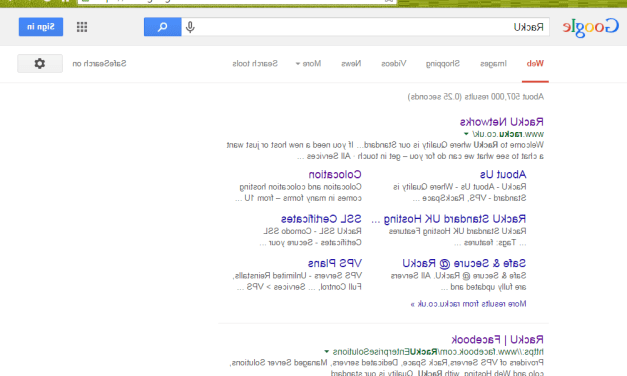
Task: Click the Sign in button
Action: click(41, 27)
